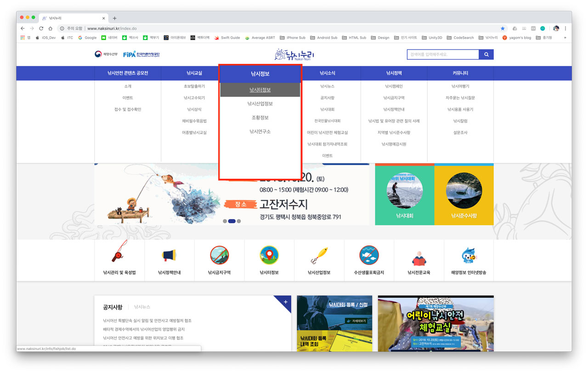
Task: Click the 낚시누리 site logo
Action: [294, 55]
